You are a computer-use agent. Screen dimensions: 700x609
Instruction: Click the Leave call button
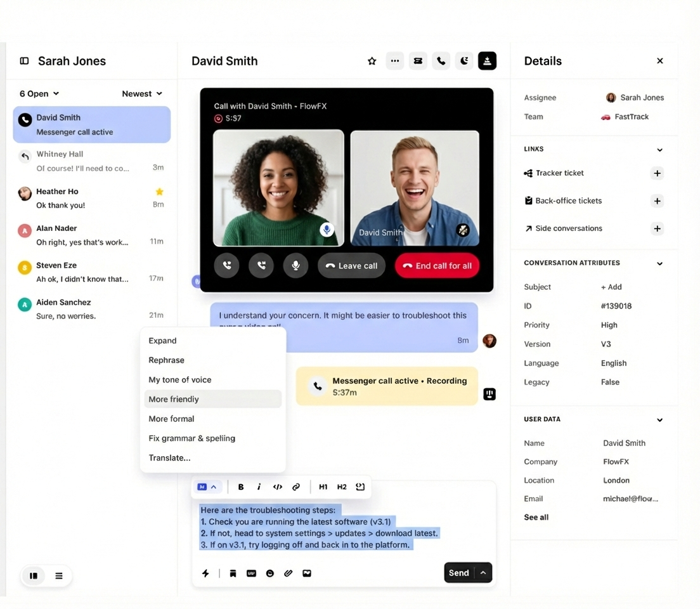point(351,266)
